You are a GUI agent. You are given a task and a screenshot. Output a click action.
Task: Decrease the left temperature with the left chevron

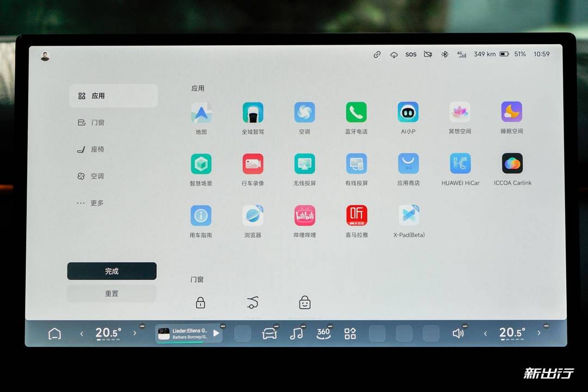(82, 334)
